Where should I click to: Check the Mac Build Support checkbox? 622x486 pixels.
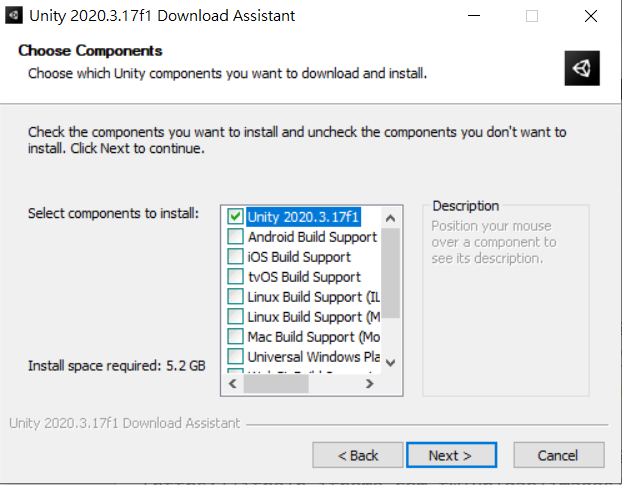click(x=235, y=336)
